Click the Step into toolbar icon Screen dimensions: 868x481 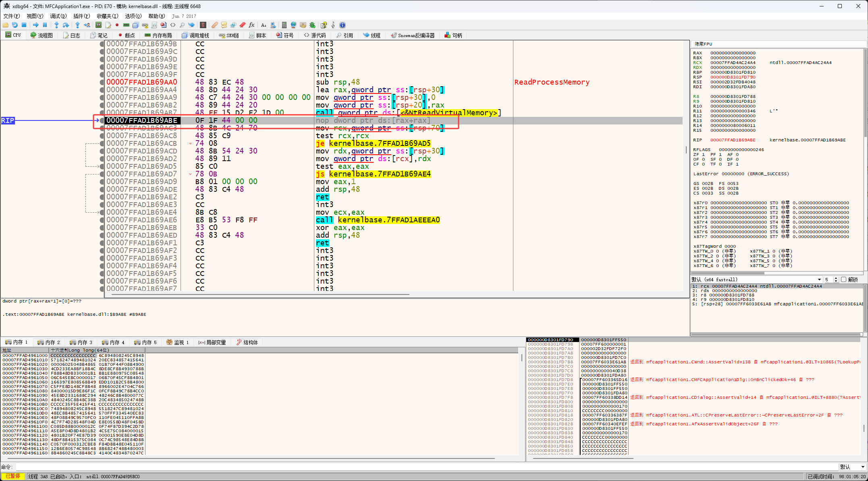(56, 25)
